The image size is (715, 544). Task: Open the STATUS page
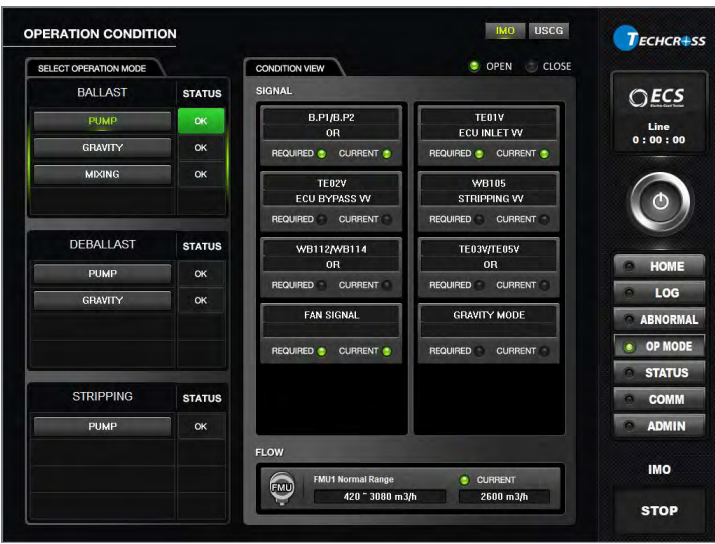[659, 373]
